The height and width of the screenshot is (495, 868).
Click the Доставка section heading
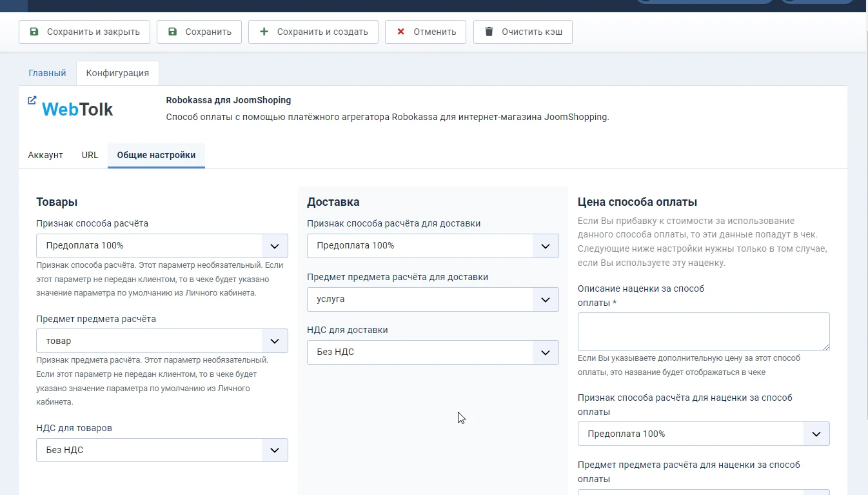(x=333, y=202)
